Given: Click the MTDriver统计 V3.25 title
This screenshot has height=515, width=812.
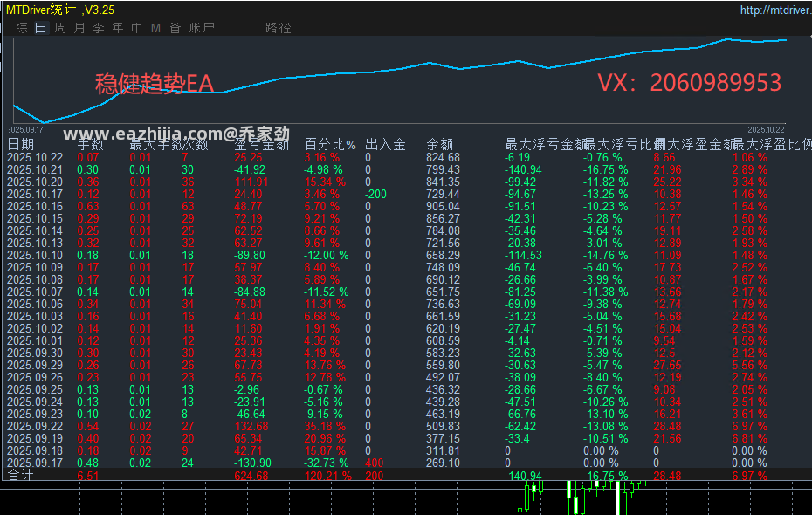Looking at the screenshot, I should tap(60, 10).
